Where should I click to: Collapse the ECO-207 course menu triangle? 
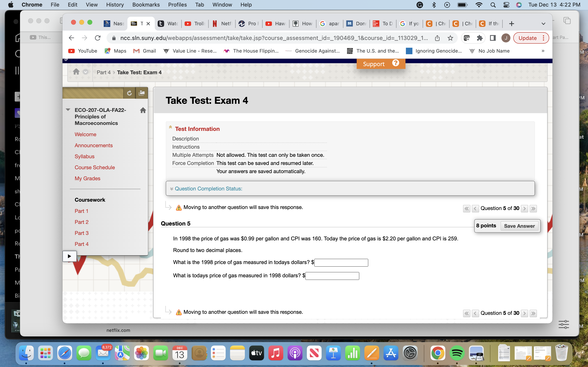pos(68,110)
